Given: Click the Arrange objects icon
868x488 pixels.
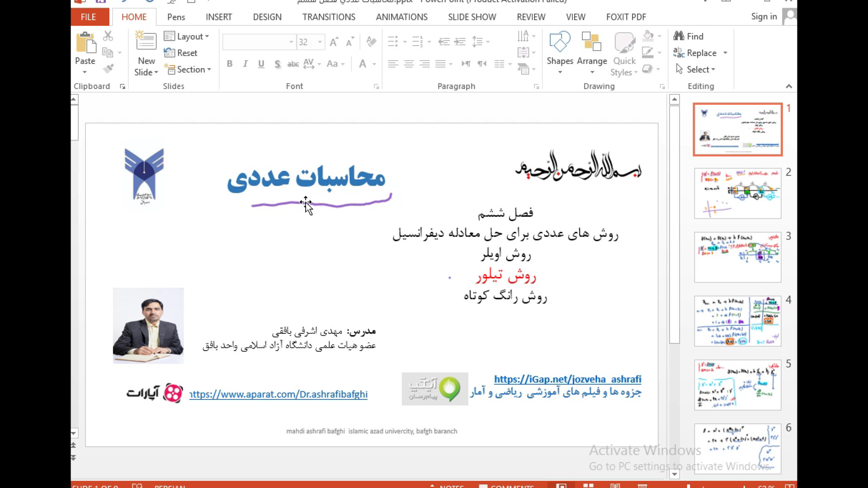Looking at the screenshot, I should [591, 44].
